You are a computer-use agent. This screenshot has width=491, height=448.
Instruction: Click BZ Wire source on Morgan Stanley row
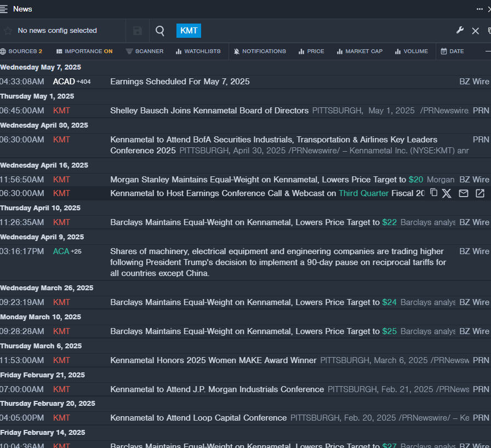pos(475,180)
